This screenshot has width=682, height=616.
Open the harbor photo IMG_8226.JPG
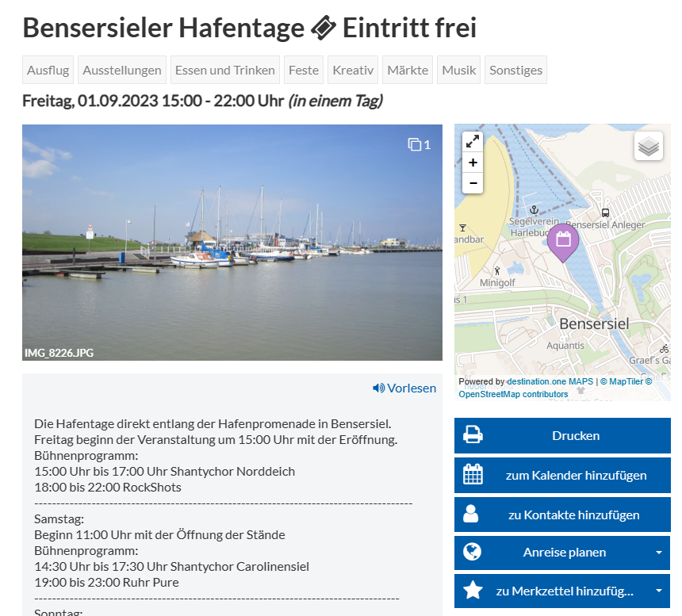pos(232,242)
